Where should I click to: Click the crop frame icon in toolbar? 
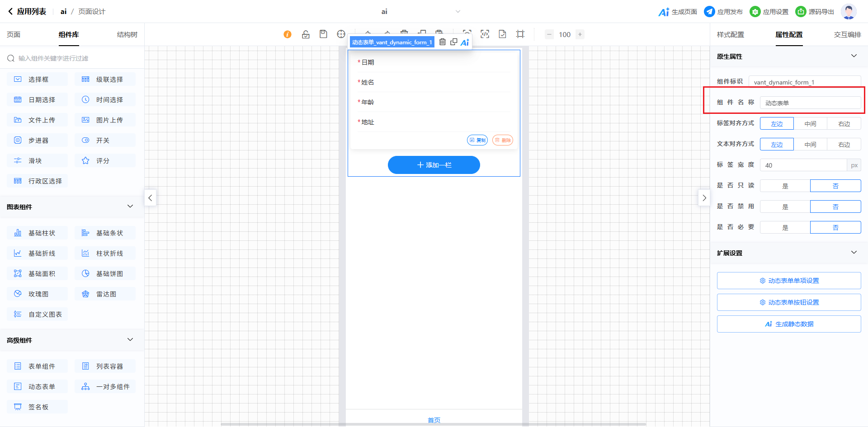click(x=520, y=34)
